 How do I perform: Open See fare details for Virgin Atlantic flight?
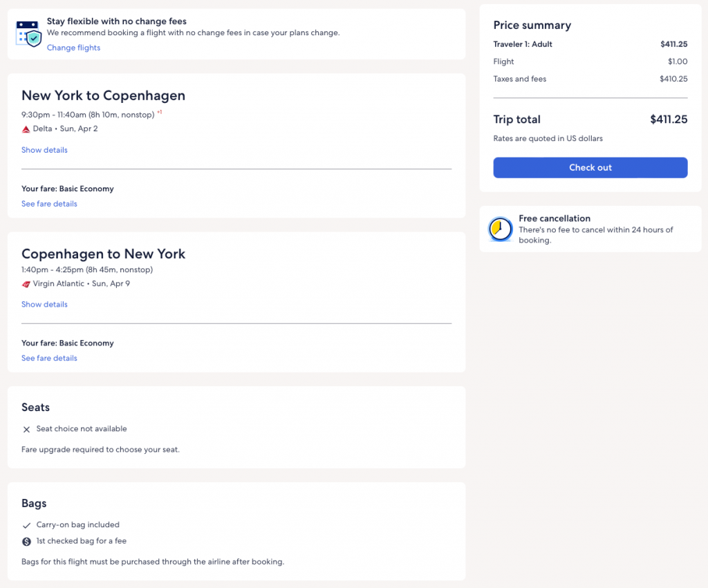click(49, 358)
